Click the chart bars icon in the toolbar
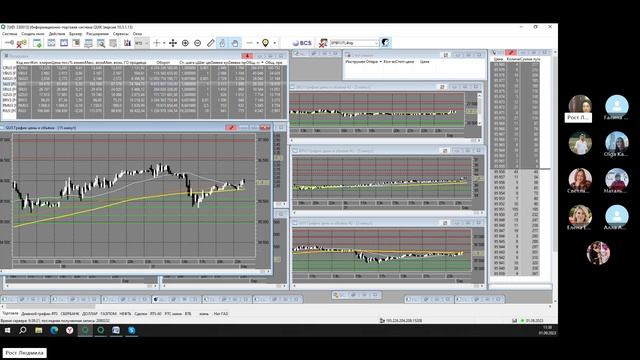The image size is (640, 360). click(x=127, y=43)
